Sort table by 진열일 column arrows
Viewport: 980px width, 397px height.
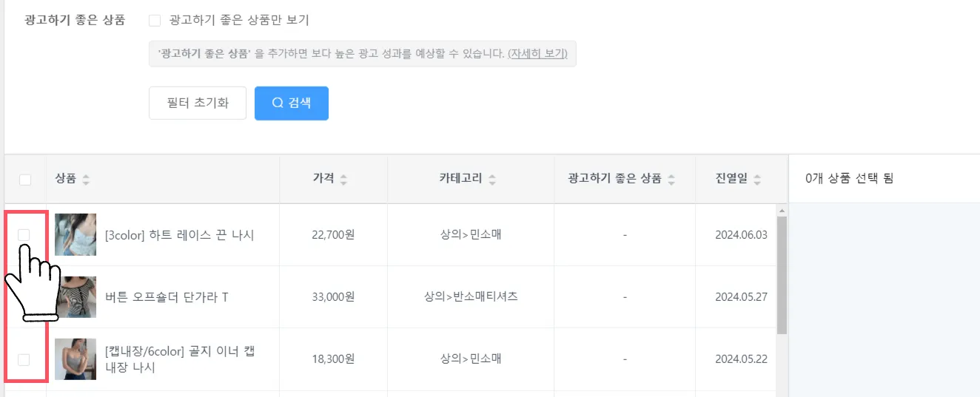coord(758,180)
